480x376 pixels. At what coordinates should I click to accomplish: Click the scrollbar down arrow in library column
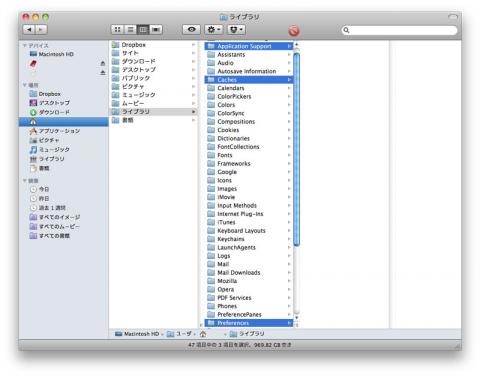coord(297,318)
